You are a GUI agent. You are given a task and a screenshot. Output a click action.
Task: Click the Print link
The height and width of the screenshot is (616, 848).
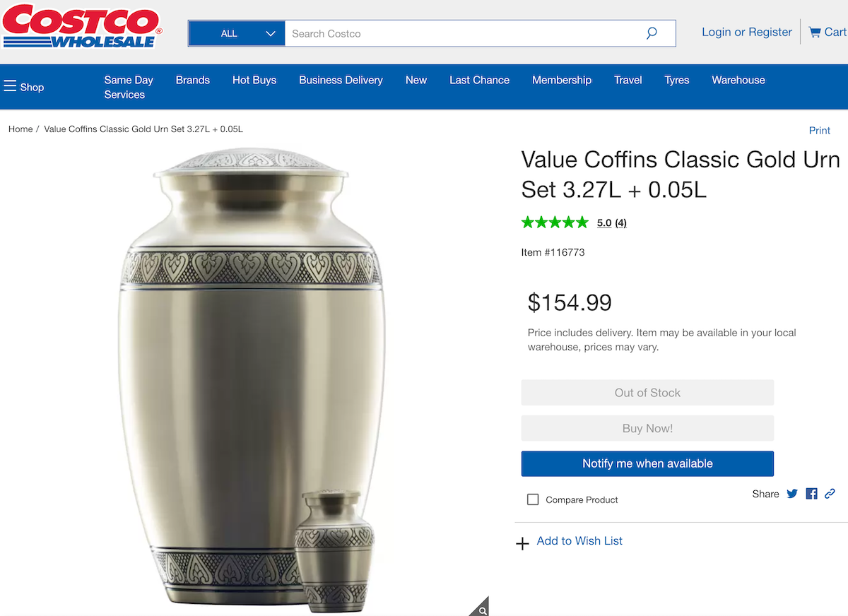pyautogui.click(x=819, y=131)
